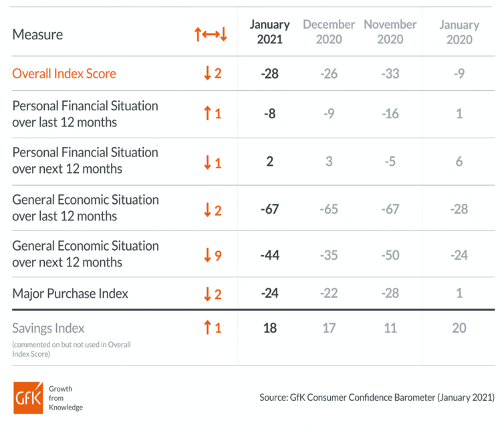The image size is (504, 445).
Task: Click the Savings Index label
Action: tap(49, 328)
